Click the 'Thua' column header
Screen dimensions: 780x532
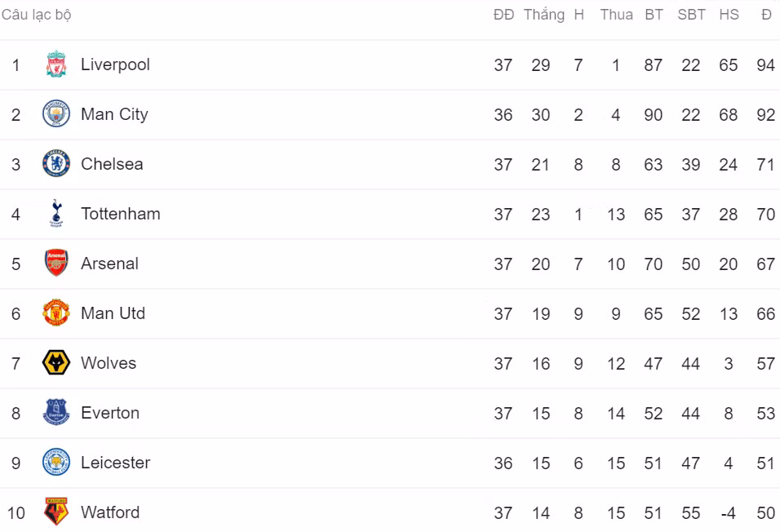(x=616, y=15)
